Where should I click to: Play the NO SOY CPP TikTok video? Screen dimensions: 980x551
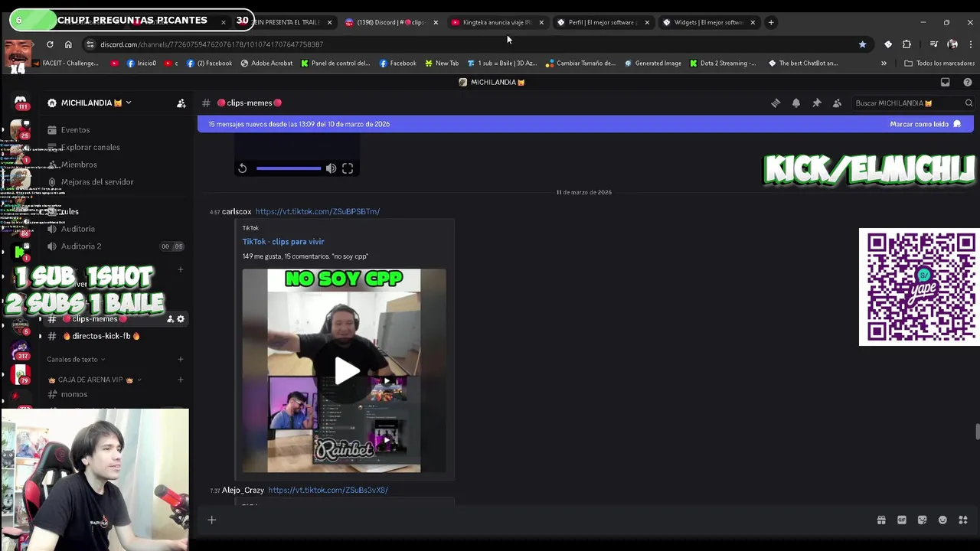point(347,371)
